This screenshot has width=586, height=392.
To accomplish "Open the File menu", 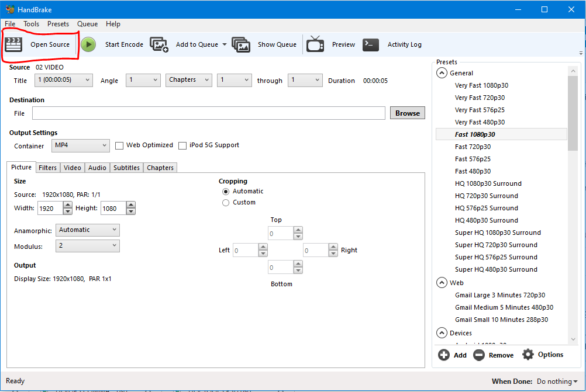I will pyautogui.click(x=10, y=24).
